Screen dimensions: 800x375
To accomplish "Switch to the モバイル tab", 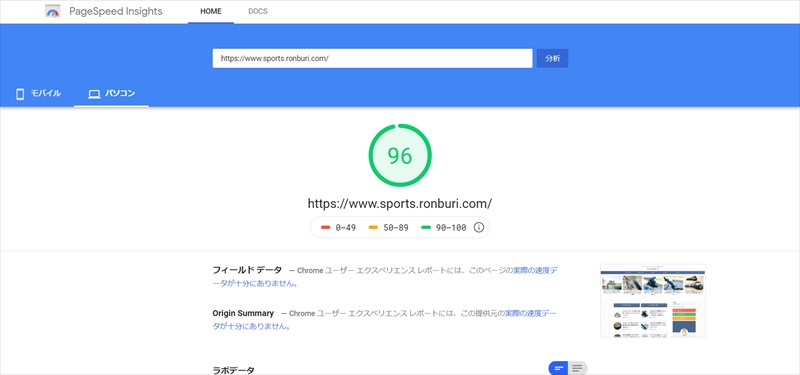I will pos(38,94).
